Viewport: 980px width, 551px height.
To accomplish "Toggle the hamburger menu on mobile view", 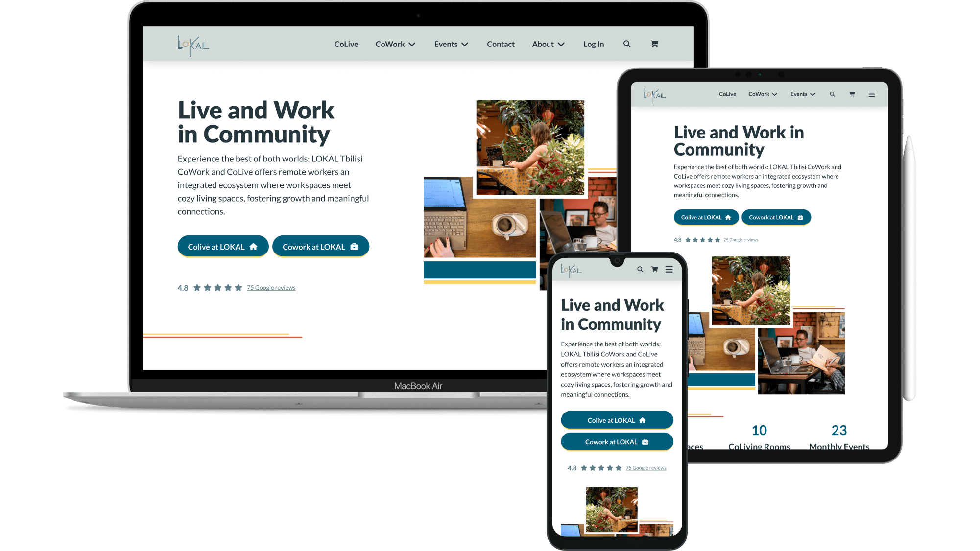I will (669, 269).
